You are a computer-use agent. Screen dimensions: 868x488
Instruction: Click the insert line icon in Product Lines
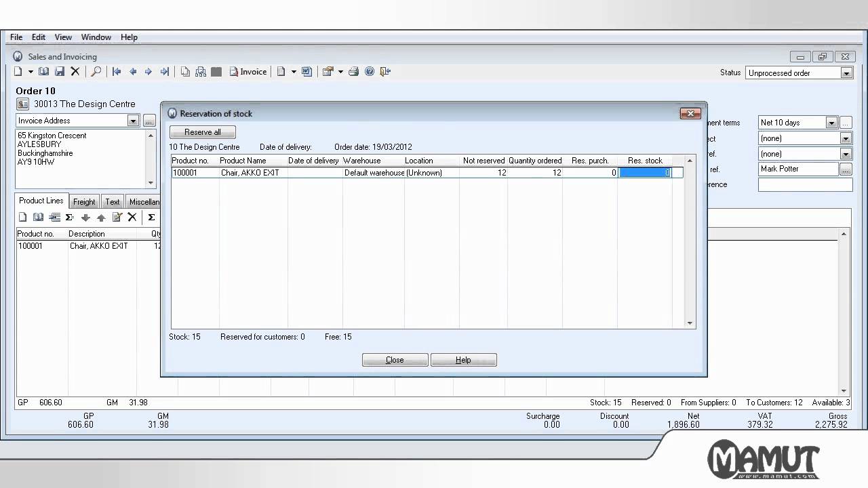[x=54, y=217]
